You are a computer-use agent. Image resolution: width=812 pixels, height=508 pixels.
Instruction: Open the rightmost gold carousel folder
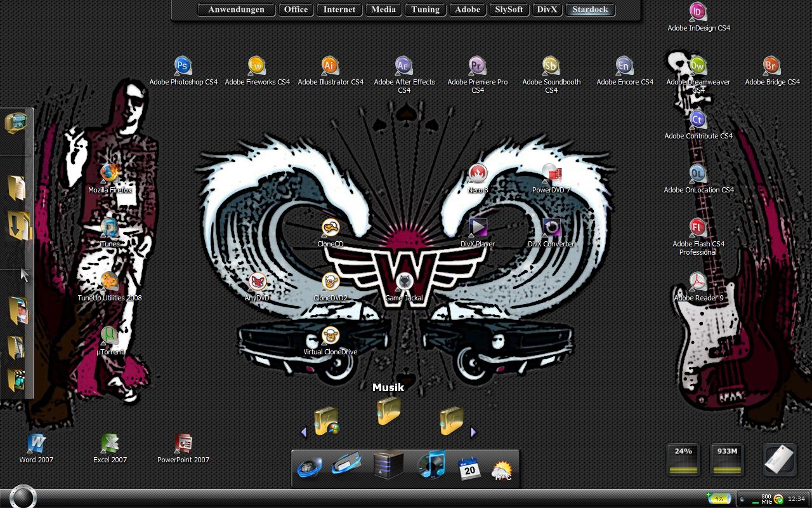pyautogui.click(x=451, y=421)
